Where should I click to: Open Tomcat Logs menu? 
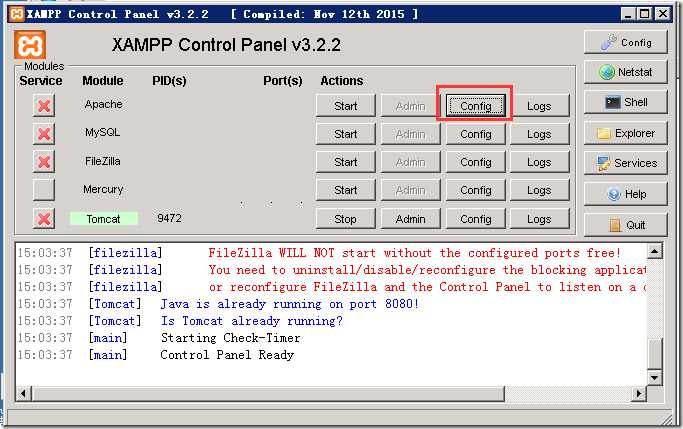[x=539, y=219]
